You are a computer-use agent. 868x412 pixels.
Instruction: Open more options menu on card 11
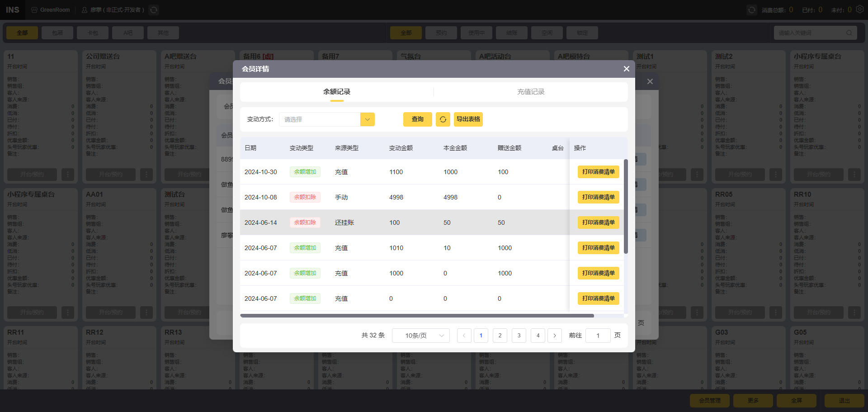click(x=68, y=175)
